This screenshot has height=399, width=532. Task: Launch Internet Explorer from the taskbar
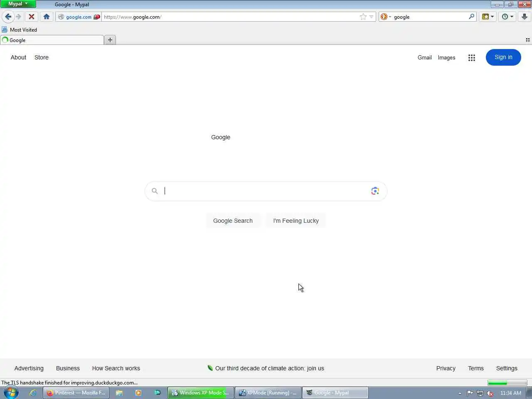(x=33, y=393)
